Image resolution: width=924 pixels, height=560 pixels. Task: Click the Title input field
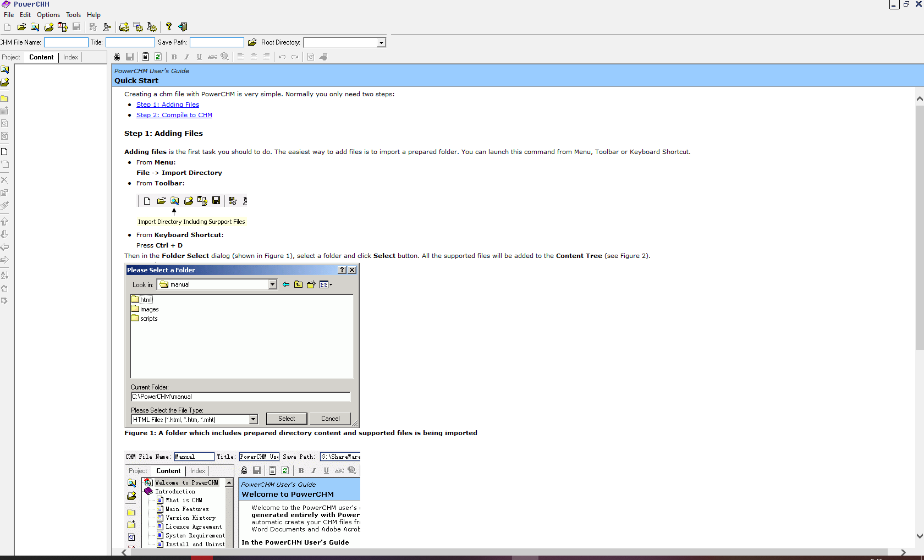pos(130,42)
